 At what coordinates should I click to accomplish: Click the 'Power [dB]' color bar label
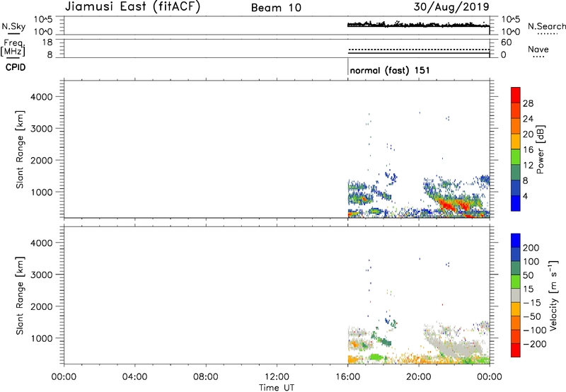(541, 149)
